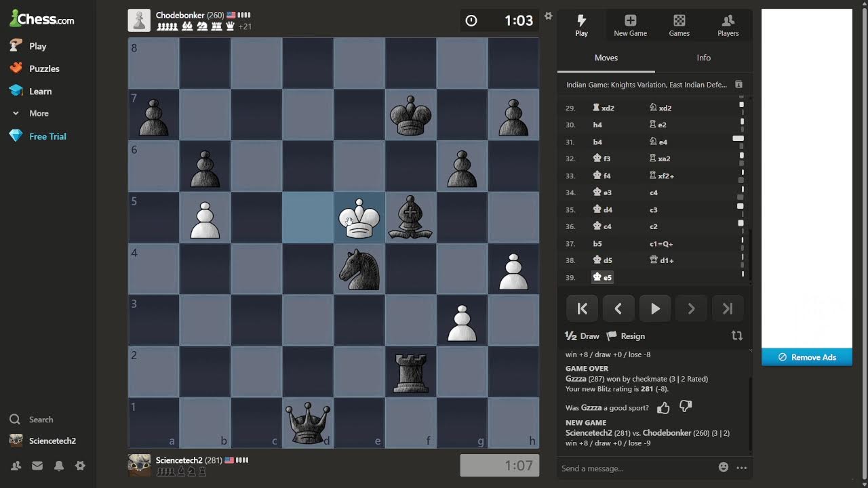Open the emoji picker in chat
868x488 pixels.
pos(724,467)
